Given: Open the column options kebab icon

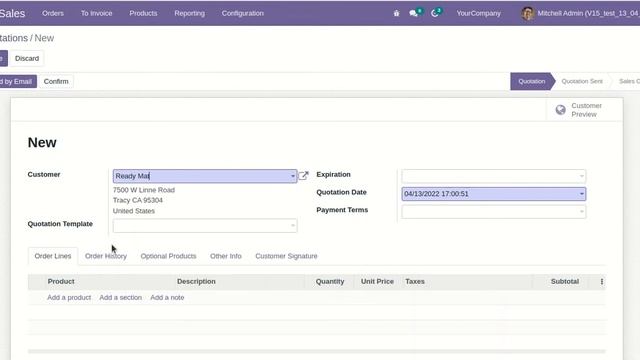Looking at the screenshot, I should [602, 282].
